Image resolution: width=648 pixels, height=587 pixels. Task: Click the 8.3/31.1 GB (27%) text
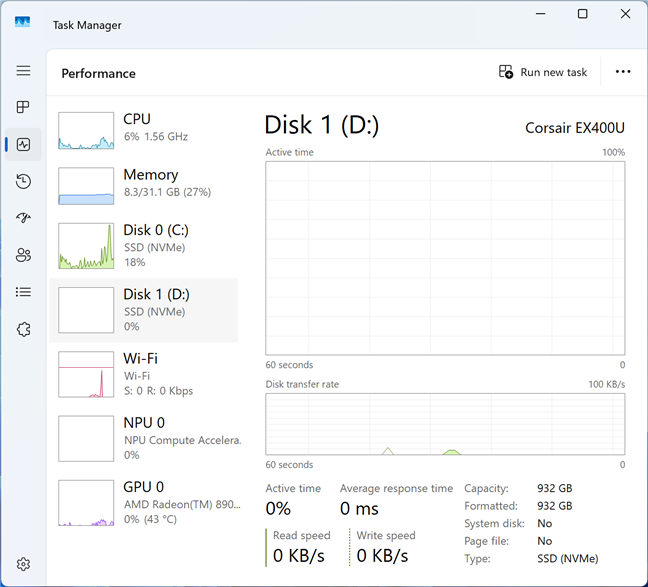pos(167,192)
